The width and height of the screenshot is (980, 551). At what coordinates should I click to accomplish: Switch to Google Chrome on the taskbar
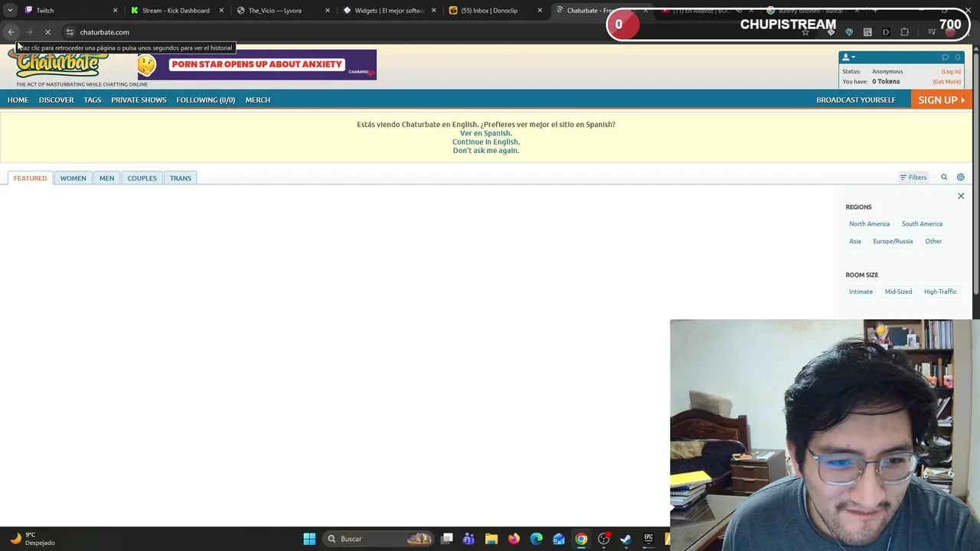[x=581, y=539]
